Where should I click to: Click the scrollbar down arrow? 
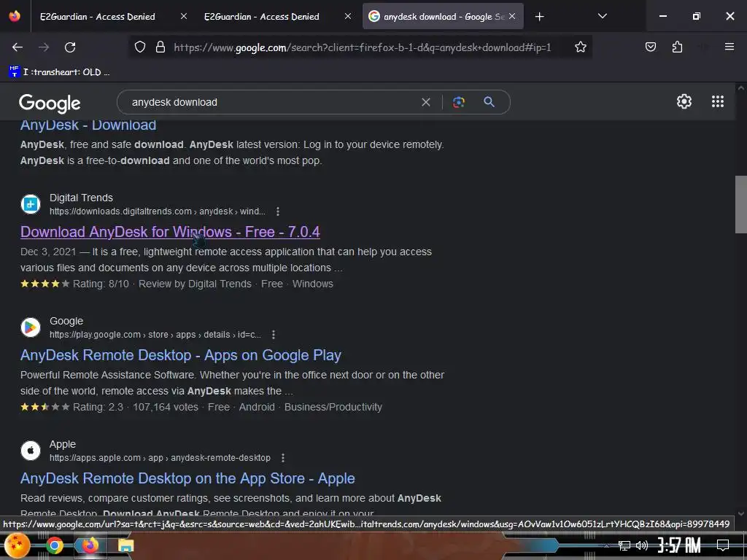pos(741,514)
